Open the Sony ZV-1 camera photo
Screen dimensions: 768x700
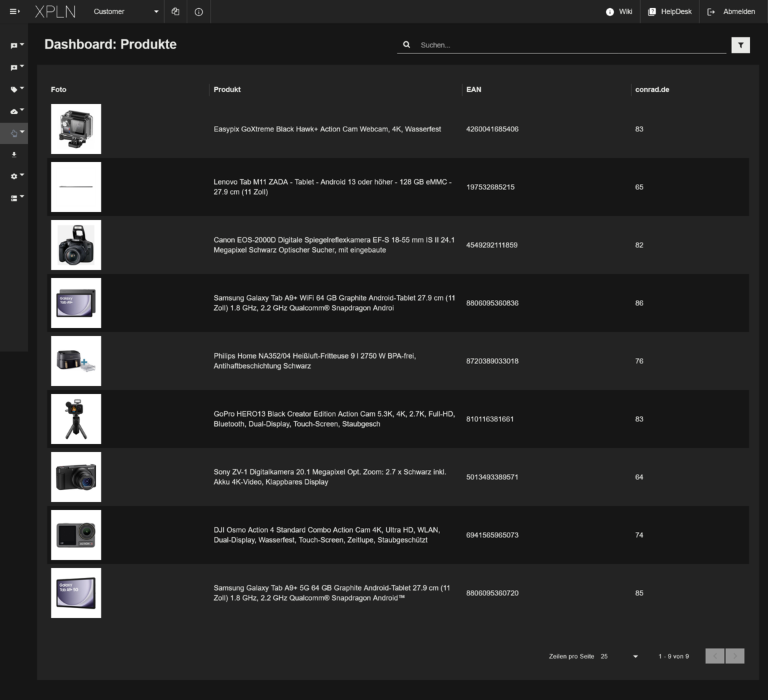(77, 477)
